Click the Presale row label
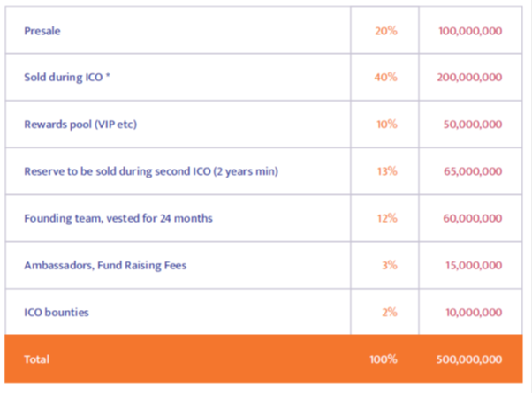This screenshot has width=532, height=393. coord(42,31)
